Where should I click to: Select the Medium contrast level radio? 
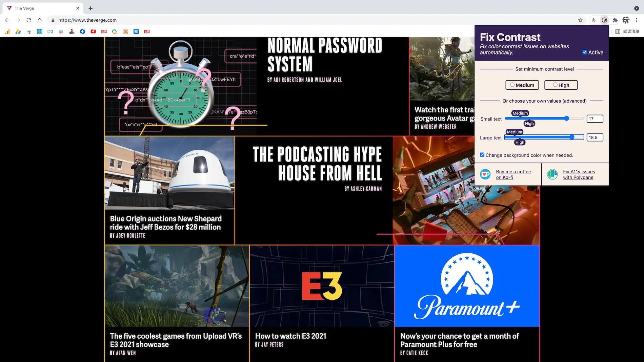pos(512,85)
